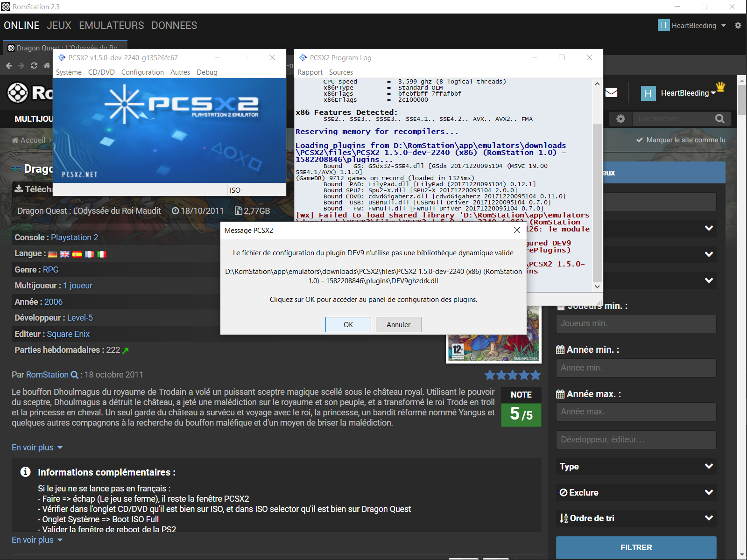This screenshot has width=747, height=560.
Task: Click the magnifier icon next to RomStation author
Action: pyautogui.click(x=74, y=375)
